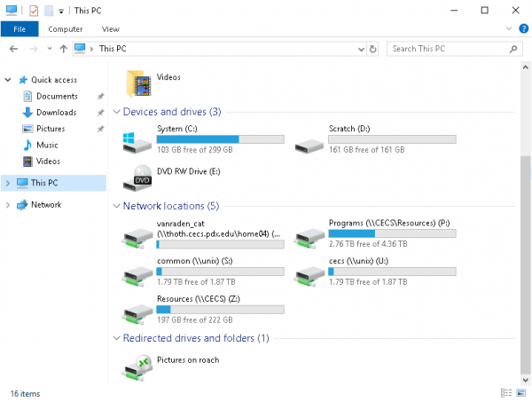The width and height of the screenshot is (532, 402).
Task: Navigate up one level with Up arrow
Action: (62, 49)
